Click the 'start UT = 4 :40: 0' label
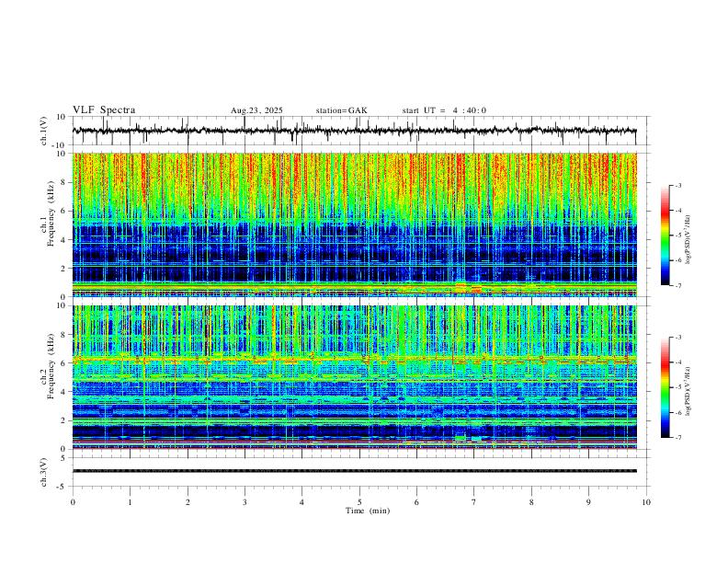 click(444, 110)
